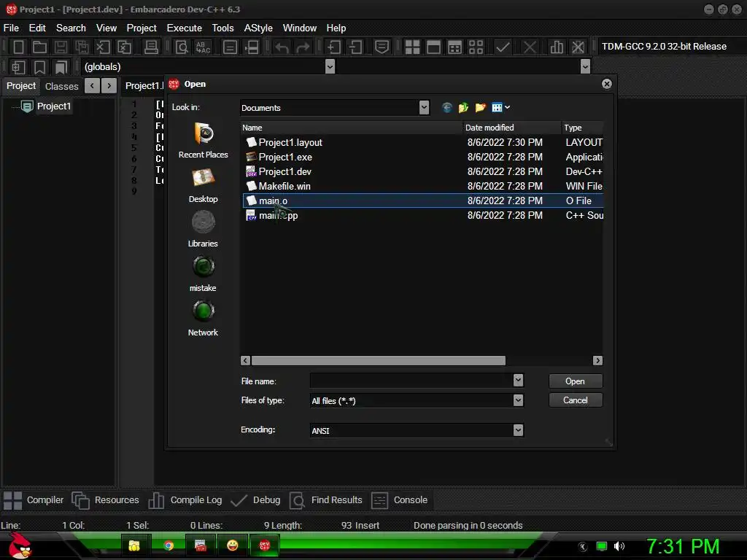Expand the Encoding ANSI dropdown
The height and width of the screenshot is (560, 747).
click(519, 430)
